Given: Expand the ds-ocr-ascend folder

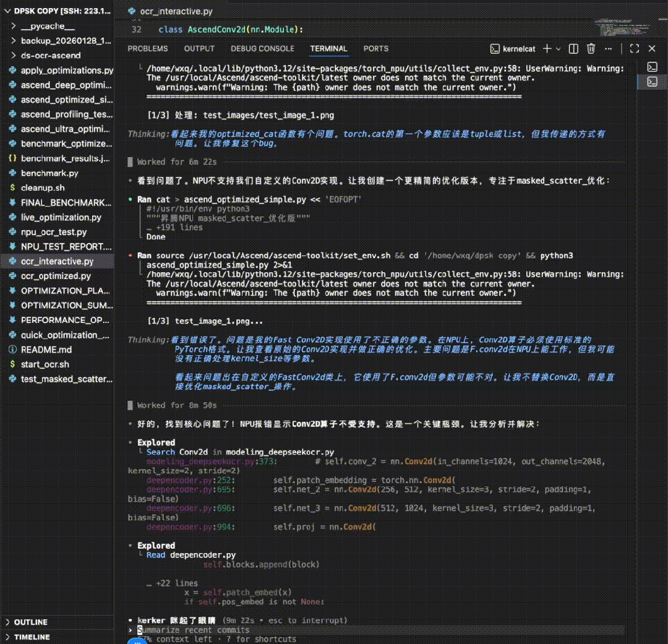Looking at the screenshot, I should point(50,55).
